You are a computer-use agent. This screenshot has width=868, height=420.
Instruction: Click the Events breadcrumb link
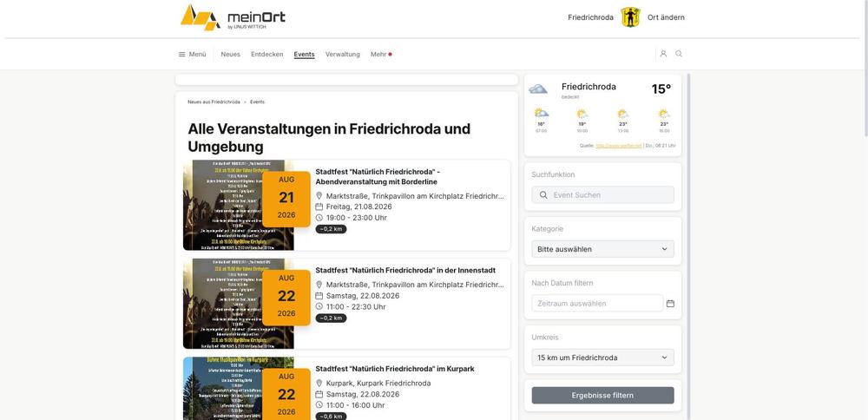[258, 102]
